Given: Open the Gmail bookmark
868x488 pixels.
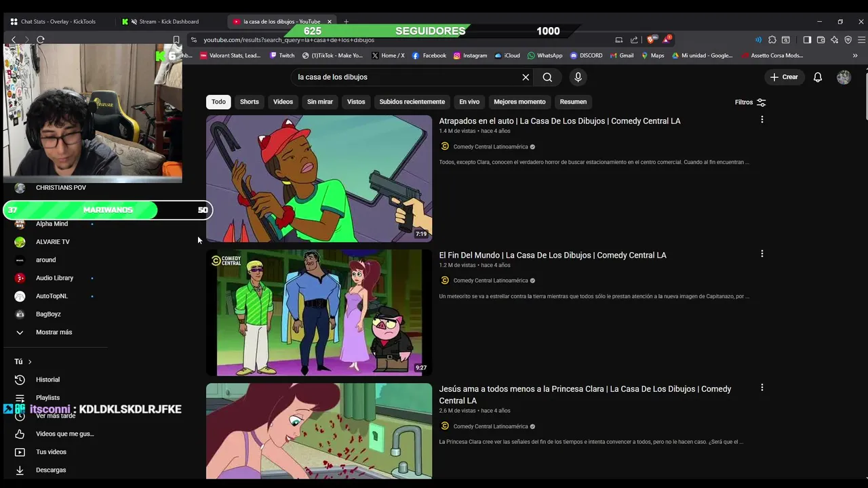Looking at the screenshot, I should (622, 56).
